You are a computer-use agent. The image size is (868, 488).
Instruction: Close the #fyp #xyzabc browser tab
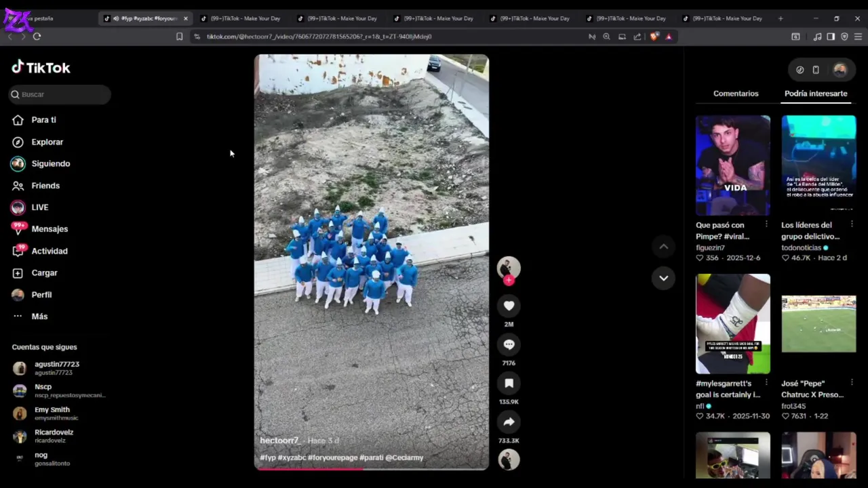[185, 18]
